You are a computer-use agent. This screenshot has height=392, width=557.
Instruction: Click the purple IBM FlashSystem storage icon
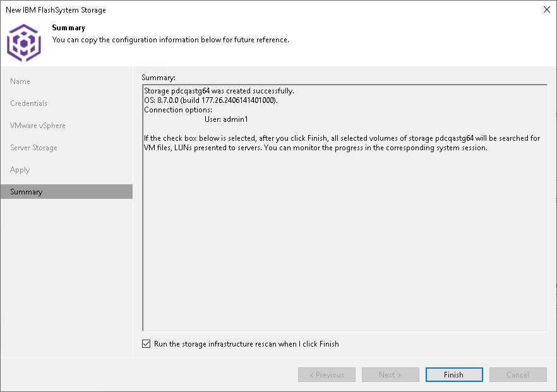(x=24, y=43)
